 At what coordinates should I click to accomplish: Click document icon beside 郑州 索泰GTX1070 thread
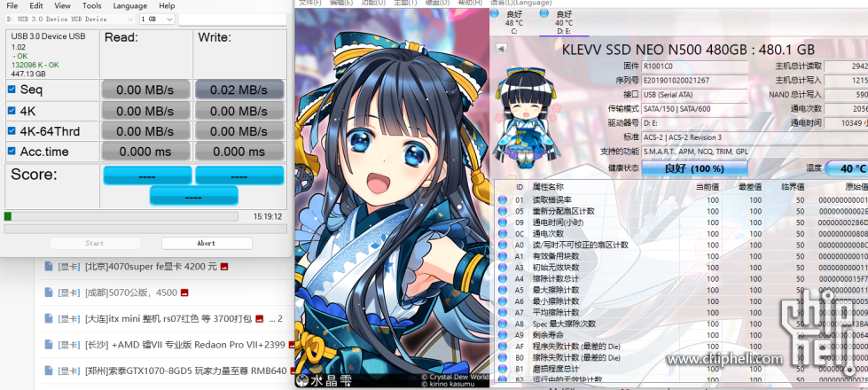click(x=49, y=370)
